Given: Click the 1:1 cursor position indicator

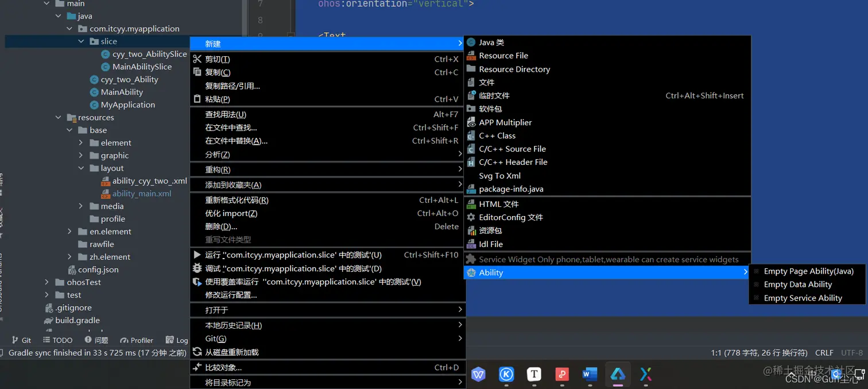Looking at the screenshot, I should tap(759, 353).
